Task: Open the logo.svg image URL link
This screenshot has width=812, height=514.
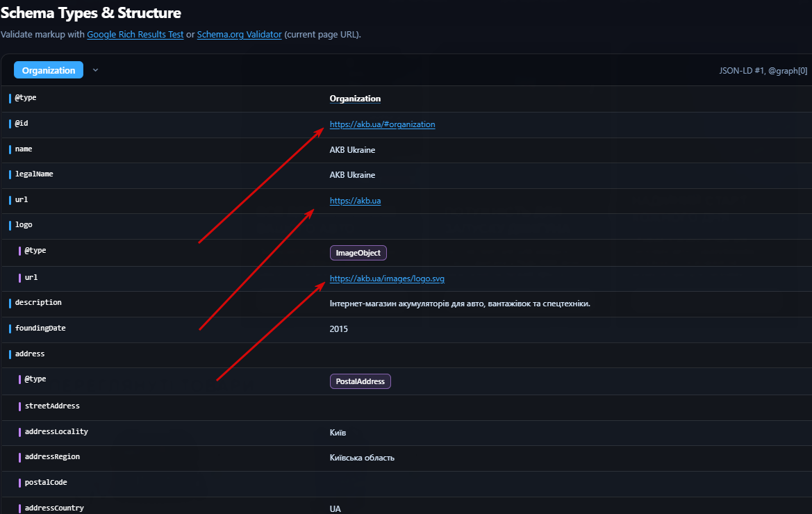Action: click(387, 279)
